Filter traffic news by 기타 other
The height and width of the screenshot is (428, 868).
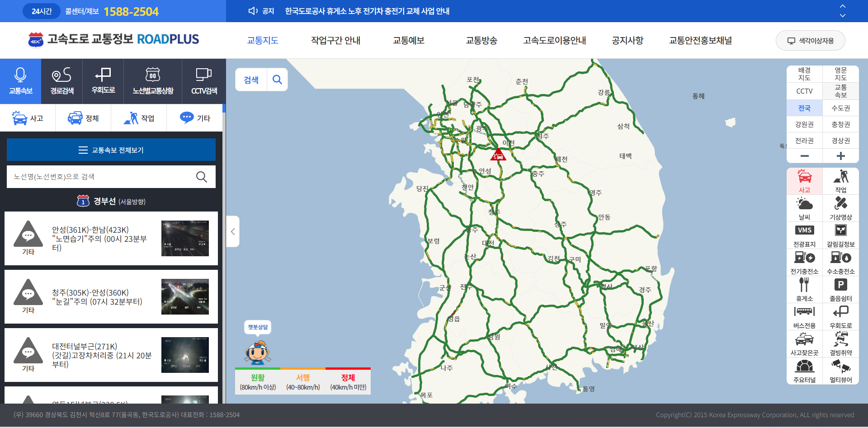[195, 118]
